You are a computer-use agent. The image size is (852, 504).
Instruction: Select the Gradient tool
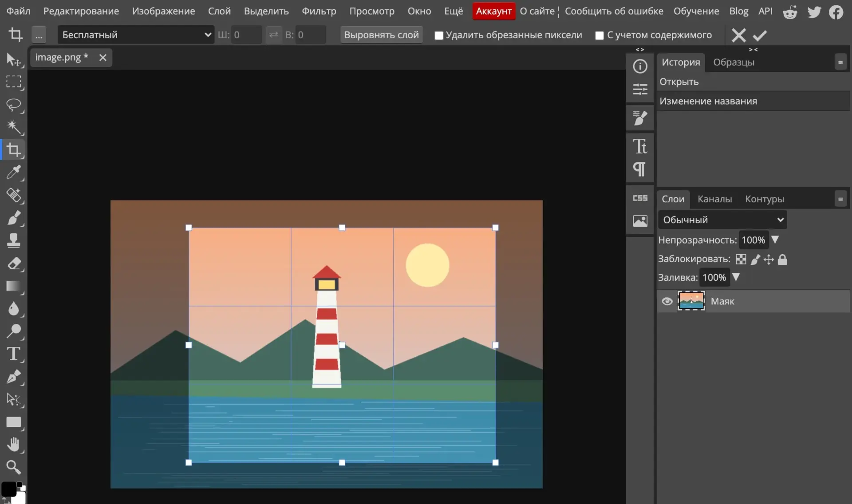(14, 286)
